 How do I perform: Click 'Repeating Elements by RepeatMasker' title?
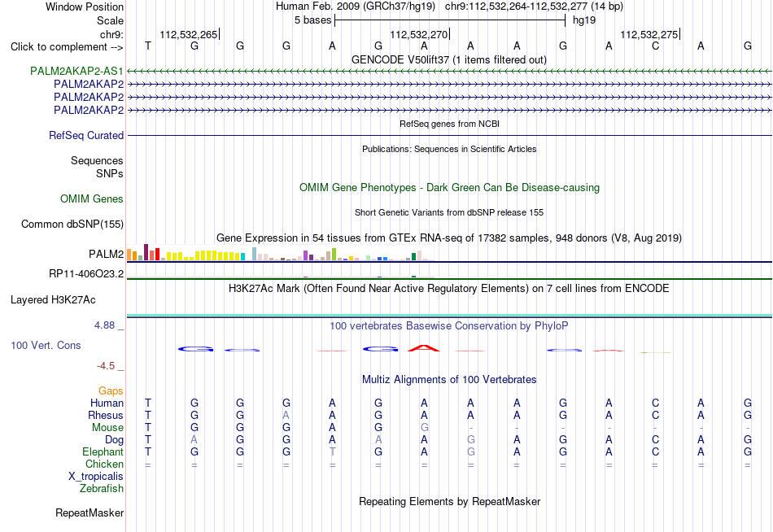[x=450, y=501]
